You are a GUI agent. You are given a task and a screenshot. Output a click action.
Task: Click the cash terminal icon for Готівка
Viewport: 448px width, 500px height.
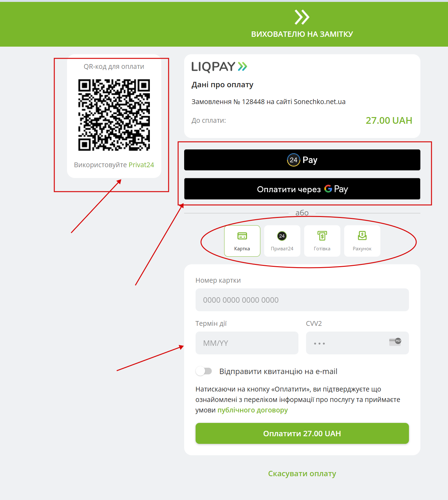[x=322, y=236]
